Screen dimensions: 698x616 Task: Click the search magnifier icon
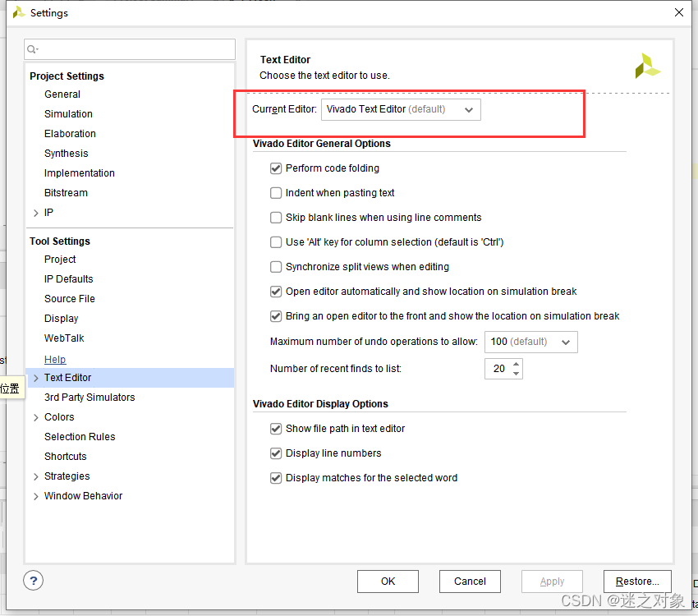pyautogui.click(x=31, y=49)
